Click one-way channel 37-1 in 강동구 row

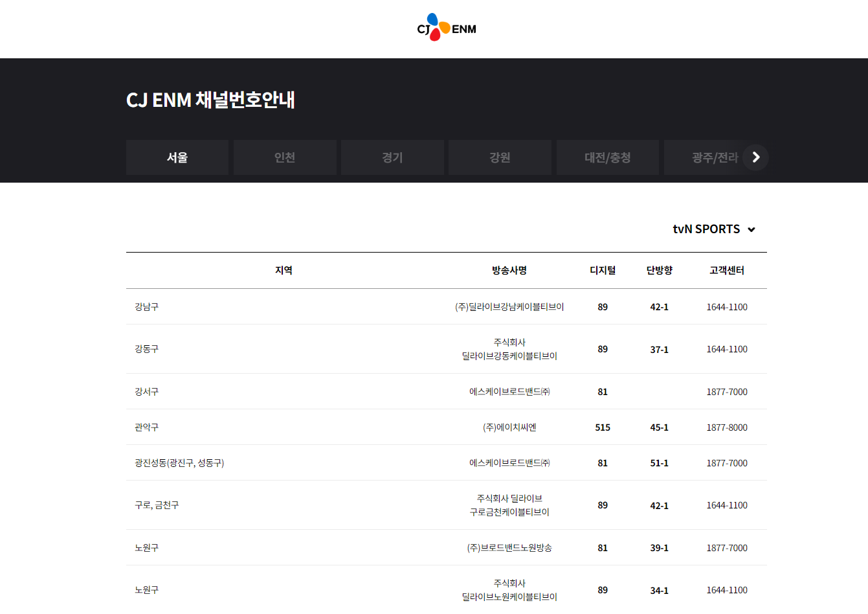coord(659,350)
